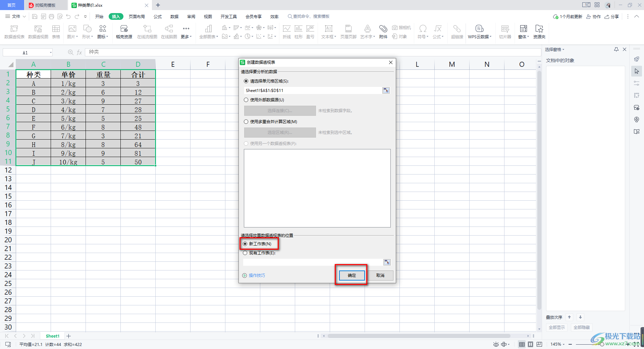644x349 pixels.
Task: Click 确定 to confirm pivot table
Action: 352,275
